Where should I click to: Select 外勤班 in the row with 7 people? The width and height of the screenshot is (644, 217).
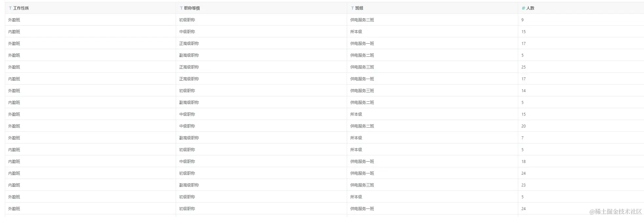pos(14,138)
